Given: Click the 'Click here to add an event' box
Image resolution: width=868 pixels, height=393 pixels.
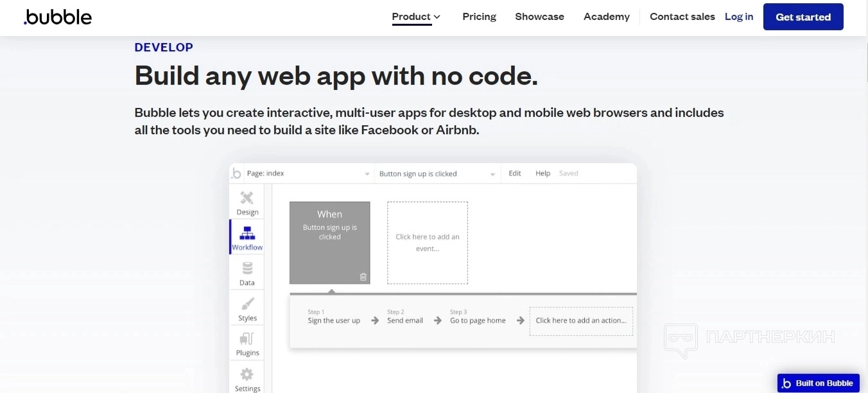Looking at the screenshot, I should (427, 243).
